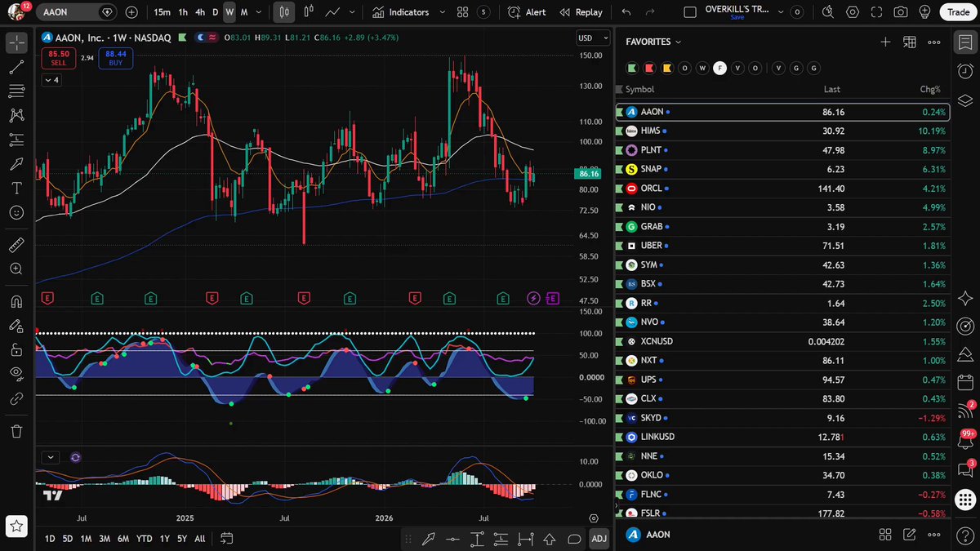Open quick search lightning magnifier
Image resolution: width=980 pixels, height=551 pixels.
(828, 12)
